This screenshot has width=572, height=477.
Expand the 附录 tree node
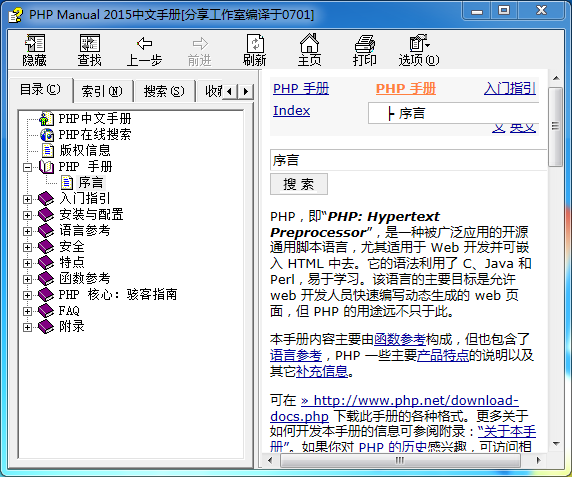27,327
